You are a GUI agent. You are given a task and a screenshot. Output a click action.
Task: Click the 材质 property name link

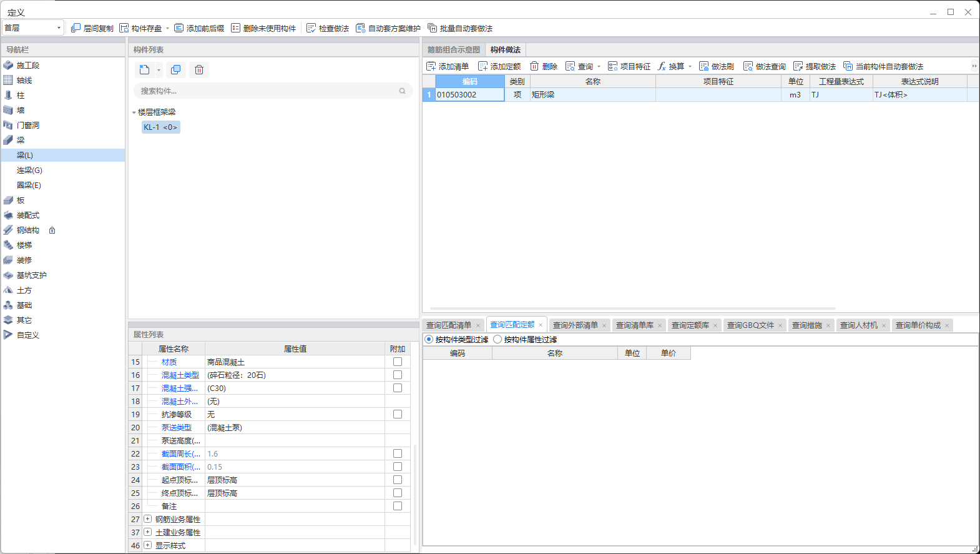pos(169,362)
